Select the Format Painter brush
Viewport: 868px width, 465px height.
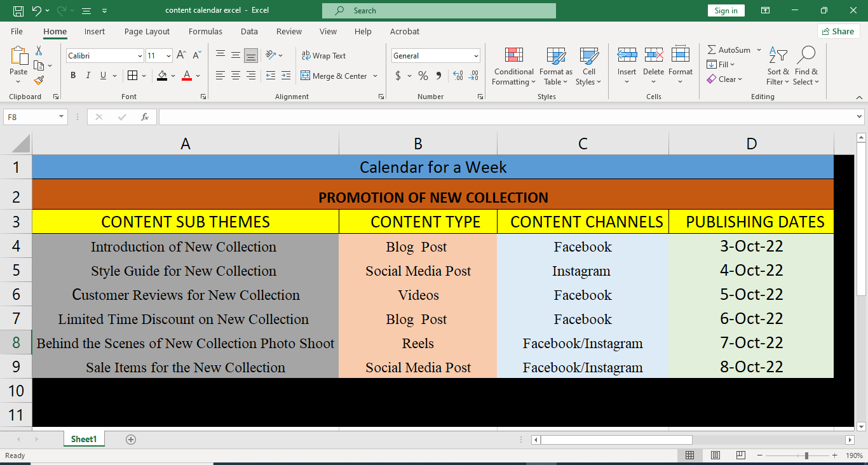39,80
